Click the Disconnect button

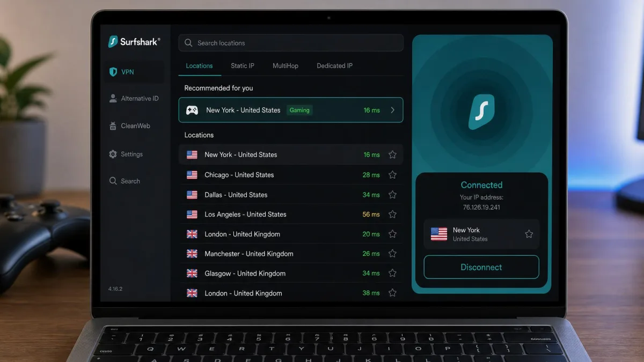[x=481, y=267]
